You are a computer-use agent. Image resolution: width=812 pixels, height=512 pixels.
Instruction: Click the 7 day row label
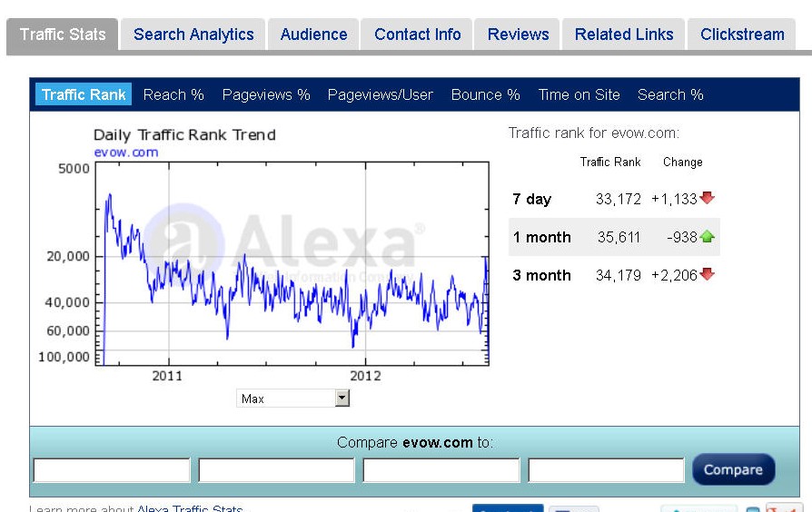pos(532,200)
